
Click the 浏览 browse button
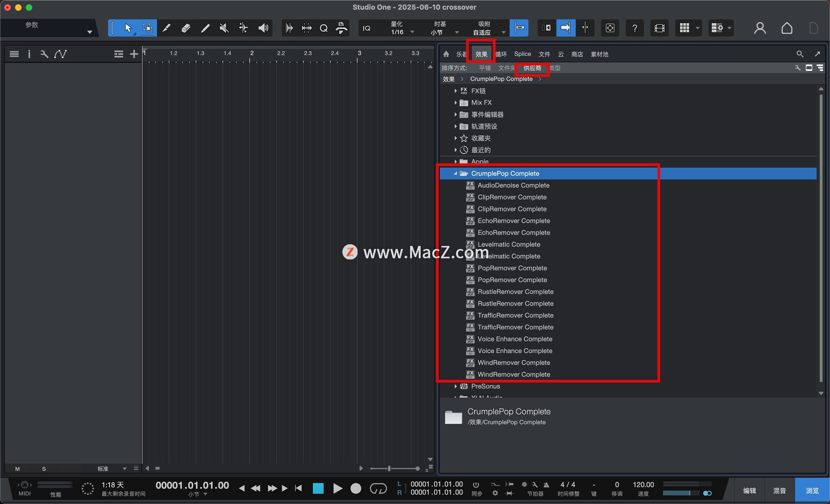coord(812,491)
